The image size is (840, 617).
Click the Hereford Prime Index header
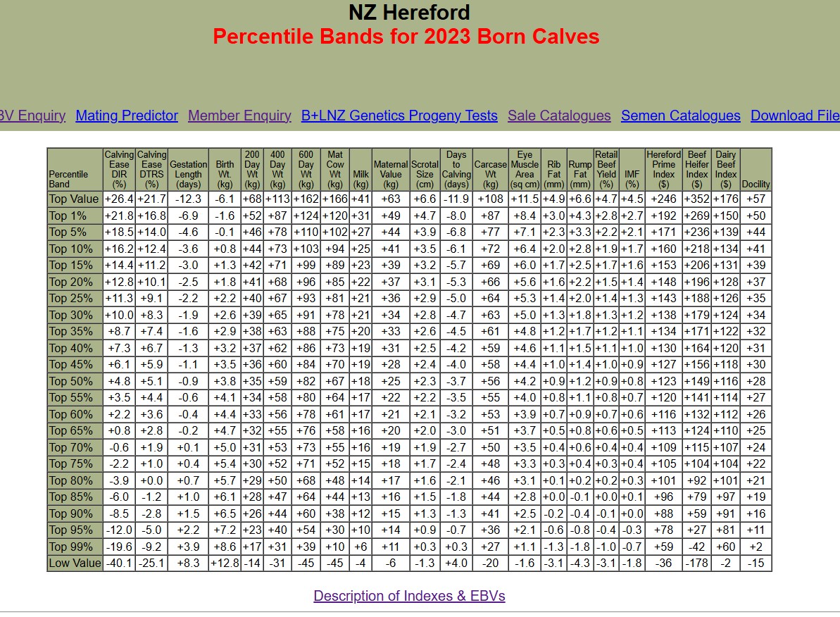[x=663, y=170]
